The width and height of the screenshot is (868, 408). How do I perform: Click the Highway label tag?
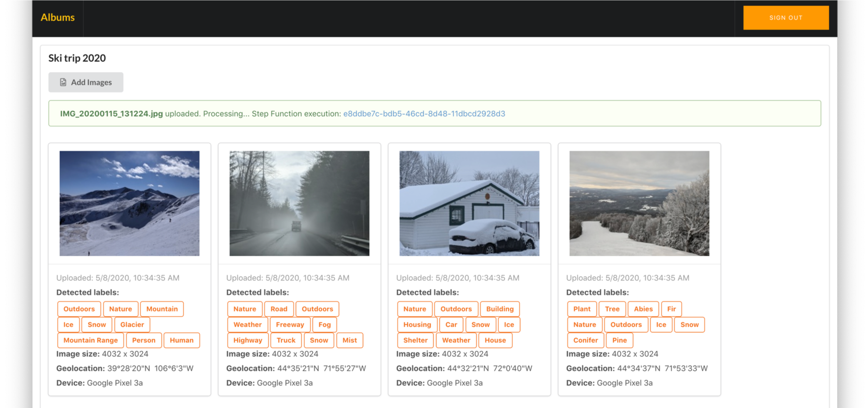point(248,340)
